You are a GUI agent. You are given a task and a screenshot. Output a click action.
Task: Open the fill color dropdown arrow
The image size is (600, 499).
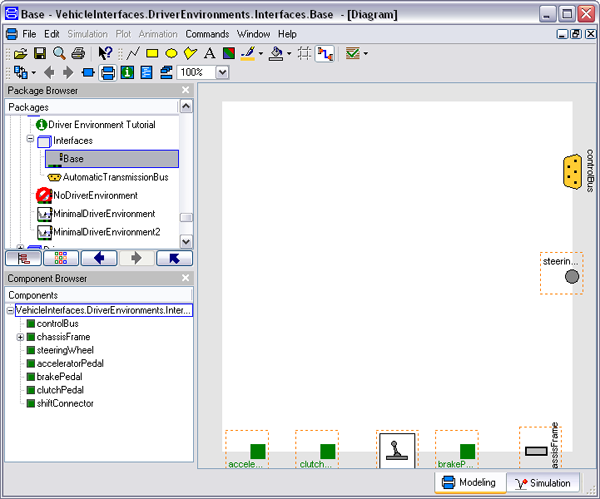click(289, 53)
